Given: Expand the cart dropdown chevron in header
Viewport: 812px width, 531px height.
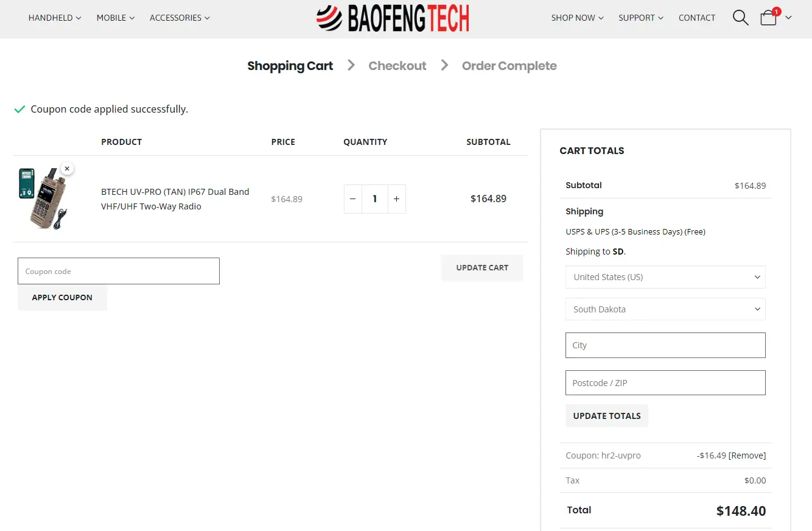Looking at the screenshot, I should pos(789,18).
